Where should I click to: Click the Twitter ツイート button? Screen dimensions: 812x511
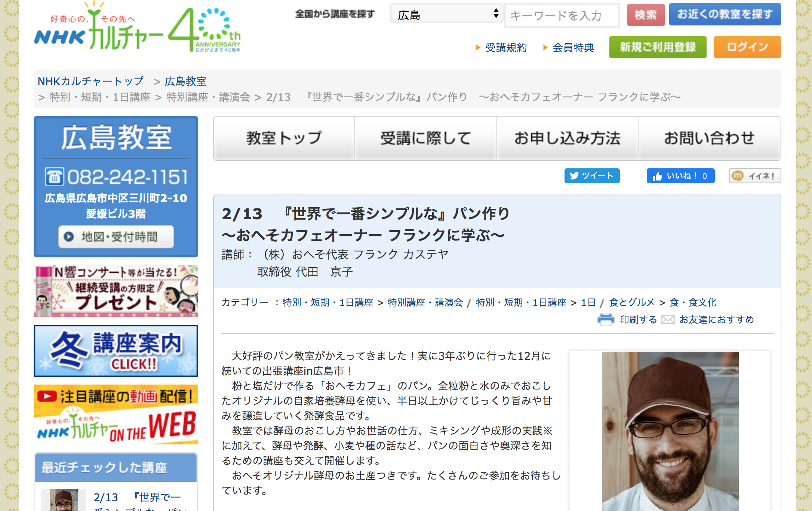(x=592, y=176)
